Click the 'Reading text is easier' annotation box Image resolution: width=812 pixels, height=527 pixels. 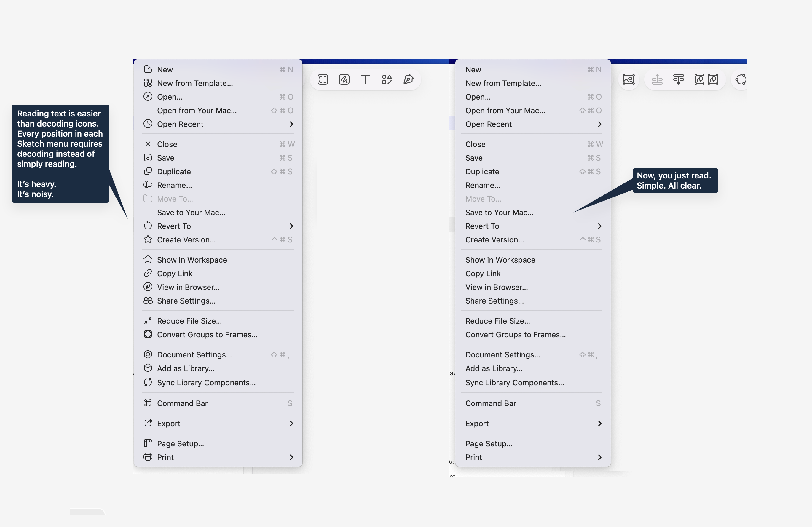(x=60, y=154)
